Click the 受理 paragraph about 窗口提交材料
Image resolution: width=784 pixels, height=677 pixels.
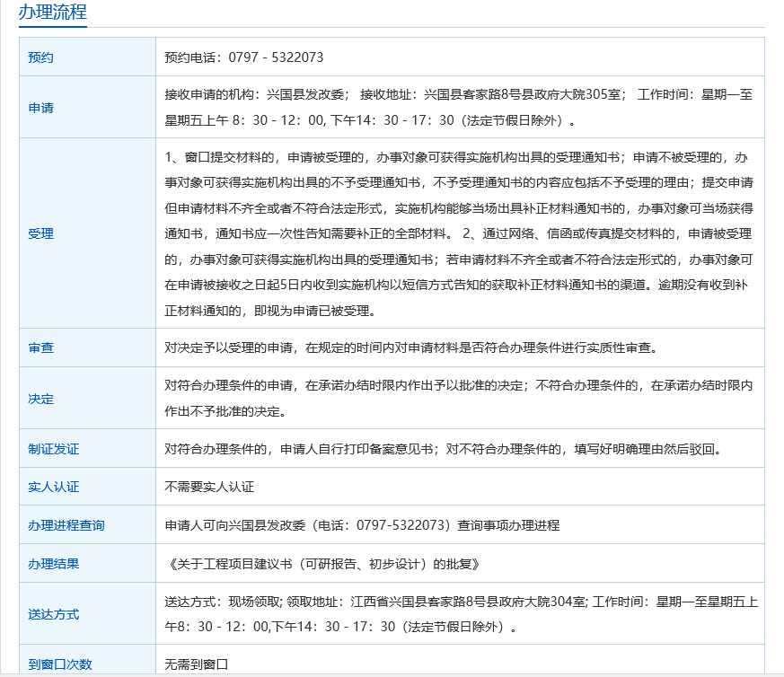coord(458,233)
